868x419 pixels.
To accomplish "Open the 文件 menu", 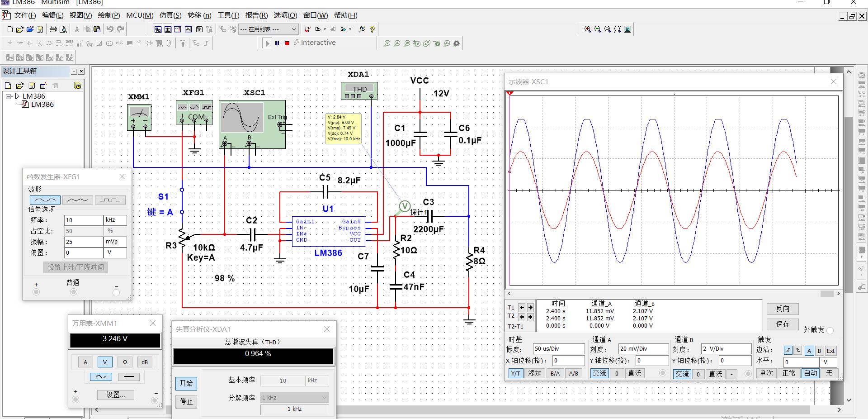I will tap(25, 15).
